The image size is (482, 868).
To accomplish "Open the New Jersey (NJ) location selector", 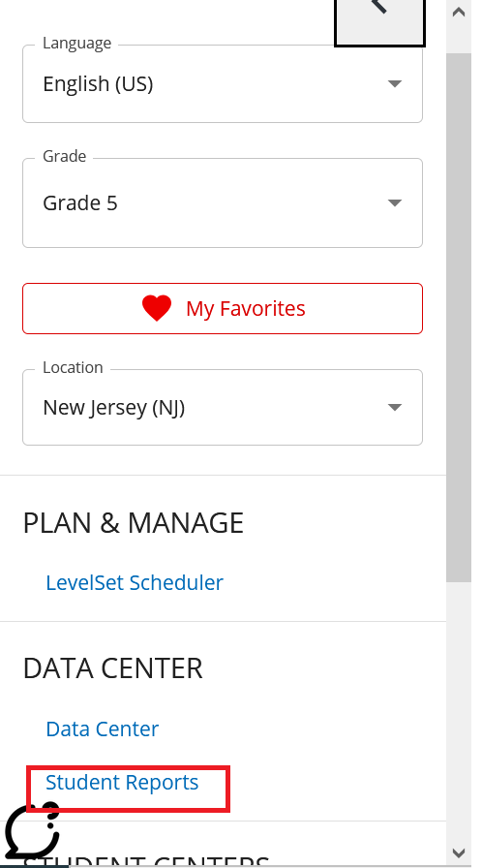I will pos(223,408).
